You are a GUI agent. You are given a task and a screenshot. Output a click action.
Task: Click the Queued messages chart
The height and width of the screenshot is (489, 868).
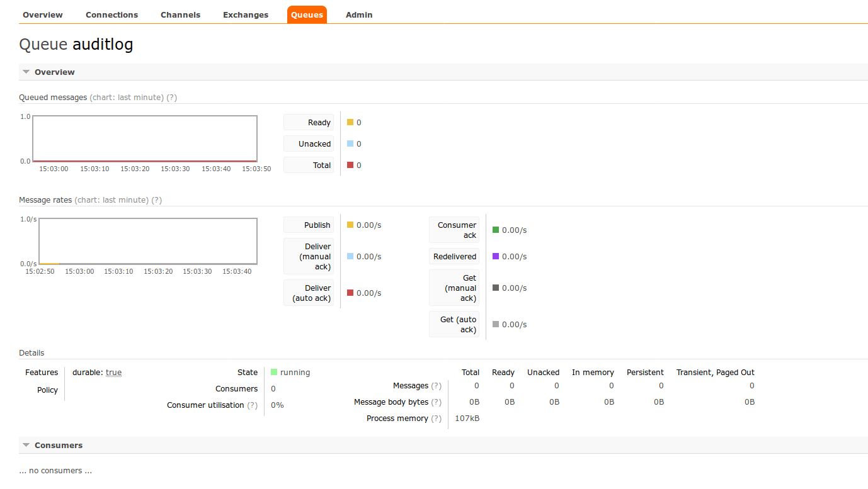(145, 138)
